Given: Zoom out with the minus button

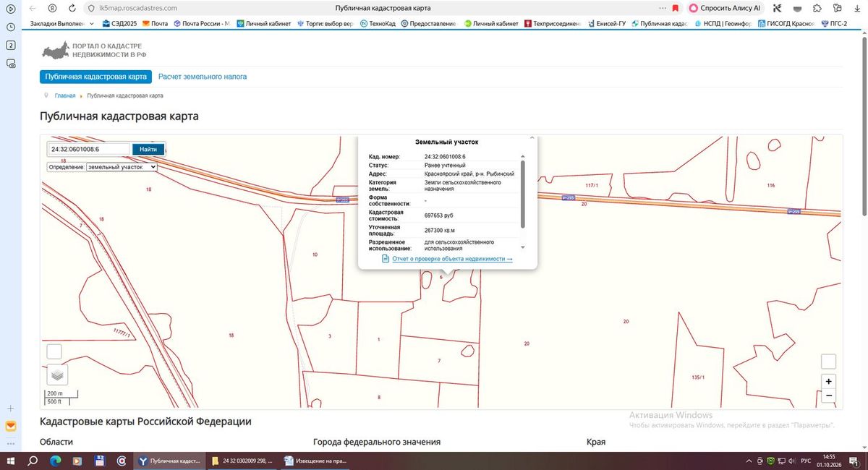Looking at the screenshot, I should (x=829, y=396).
